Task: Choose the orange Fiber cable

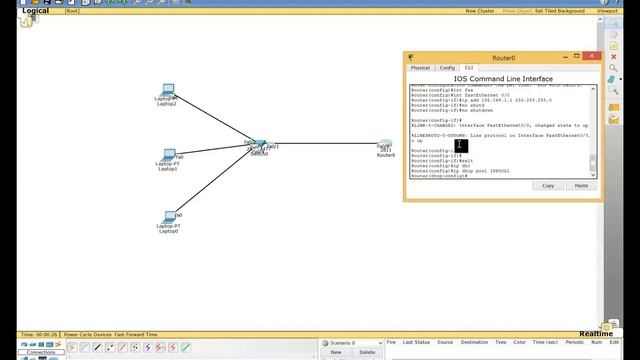Action: click(x=122, y=347)
